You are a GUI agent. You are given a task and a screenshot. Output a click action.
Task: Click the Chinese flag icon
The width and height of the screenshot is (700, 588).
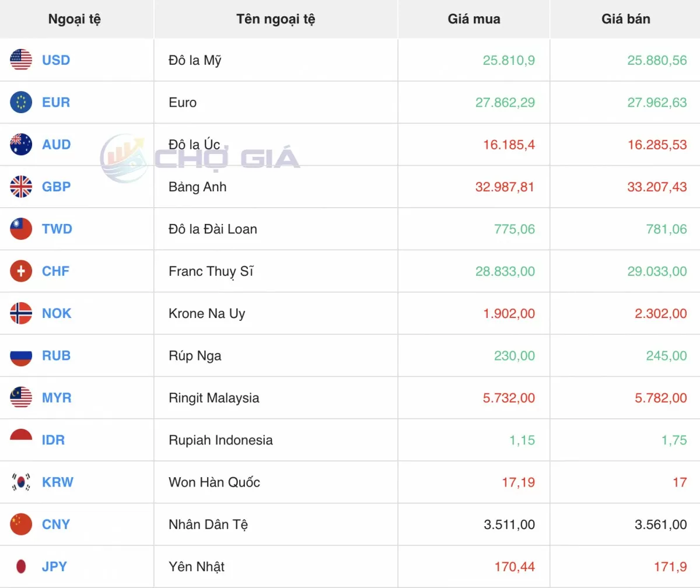[21, 524]
